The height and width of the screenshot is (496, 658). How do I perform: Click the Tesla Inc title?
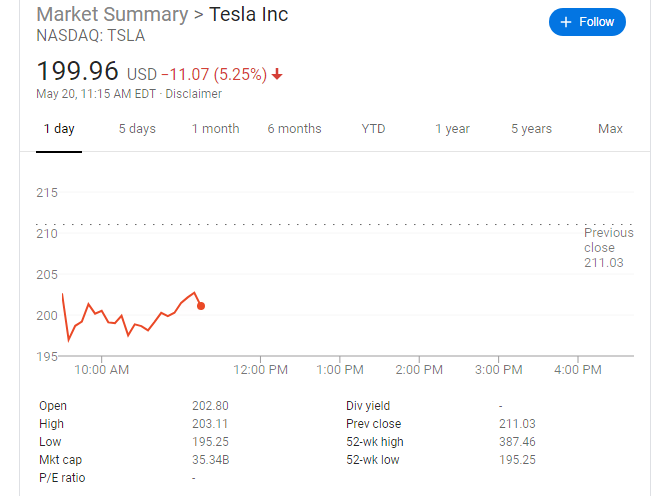click(x=249, y=15)
